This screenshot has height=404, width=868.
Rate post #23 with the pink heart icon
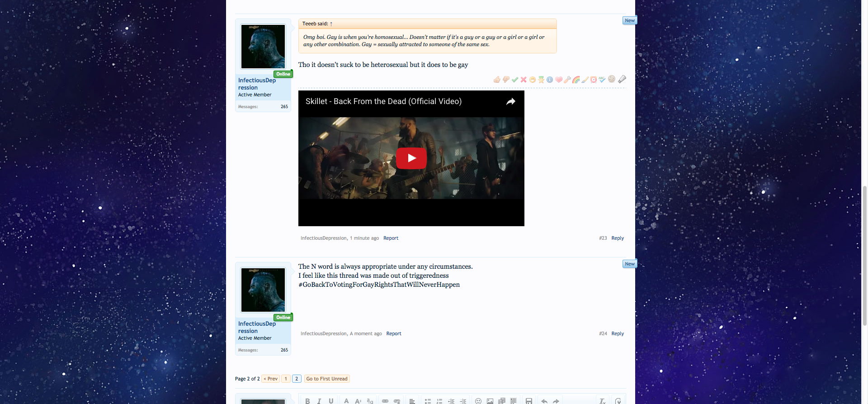coord(559,80)
